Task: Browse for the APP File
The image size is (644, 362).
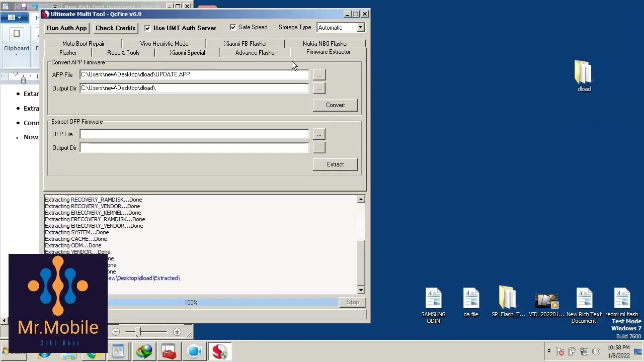Action: 319,75
